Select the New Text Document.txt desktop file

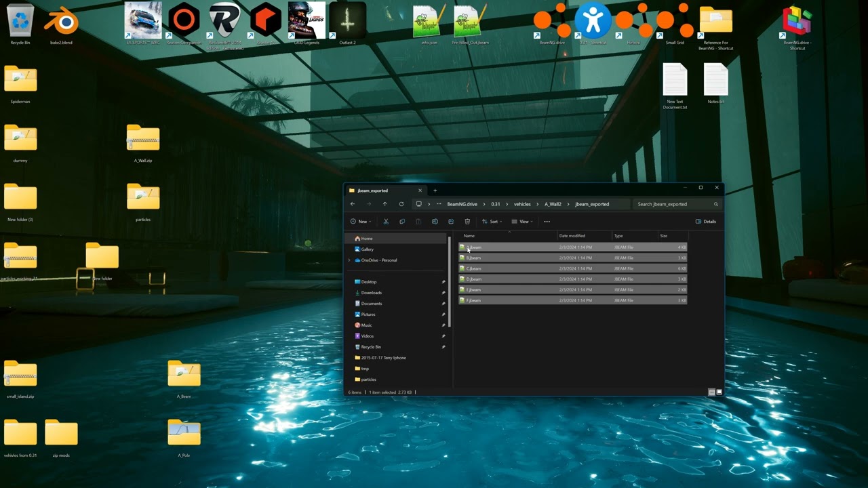[675, 86]
